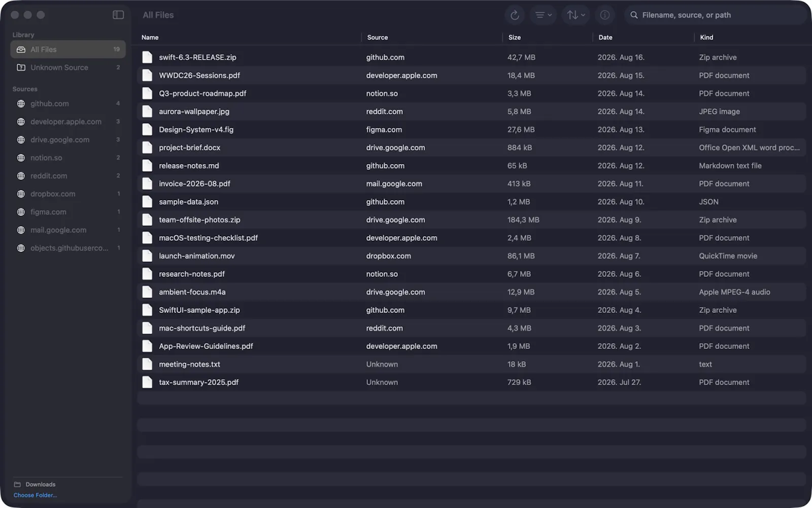Open the sort order dropdown
The height and width of the screenshot is (508, 812).
[576, 15]
